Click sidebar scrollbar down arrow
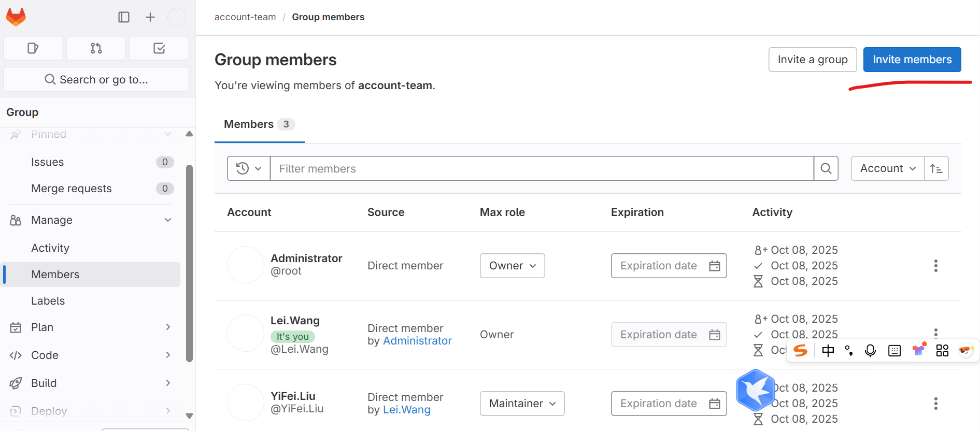This screenshot has width=980, height=431. (x=189, y=415)
